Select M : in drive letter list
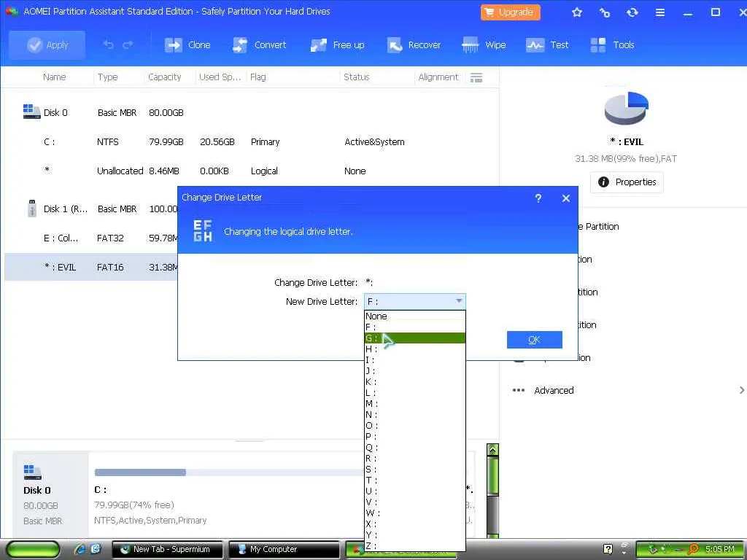The width and height of the screenshot is (747, 560). [414, 404]
